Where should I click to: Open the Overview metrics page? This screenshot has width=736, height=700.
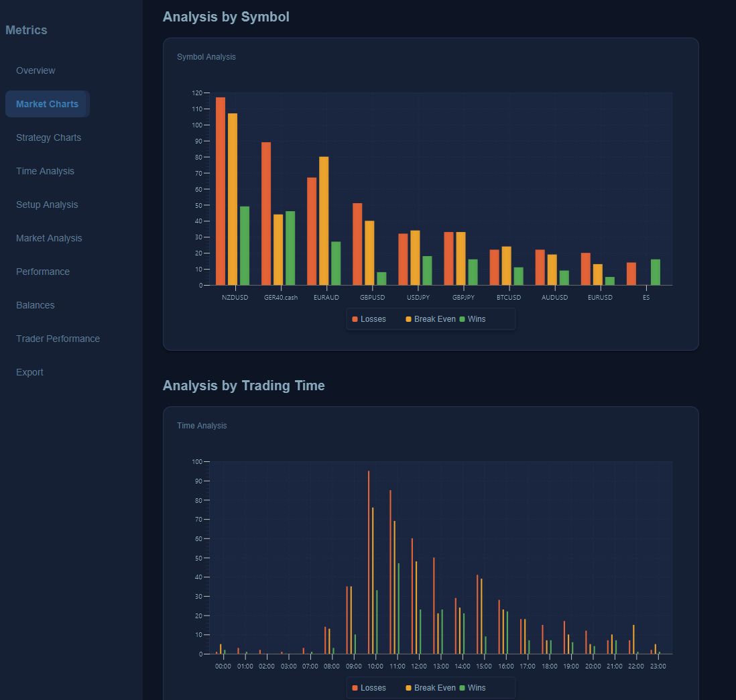click(x=36, y=70)
